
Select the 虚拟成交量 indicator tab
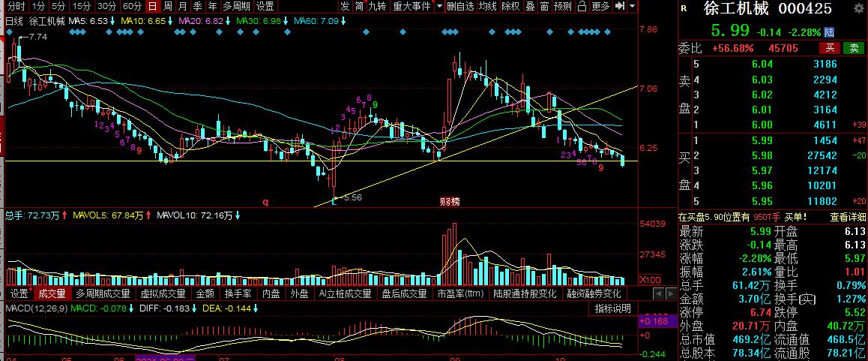(163, 293)
